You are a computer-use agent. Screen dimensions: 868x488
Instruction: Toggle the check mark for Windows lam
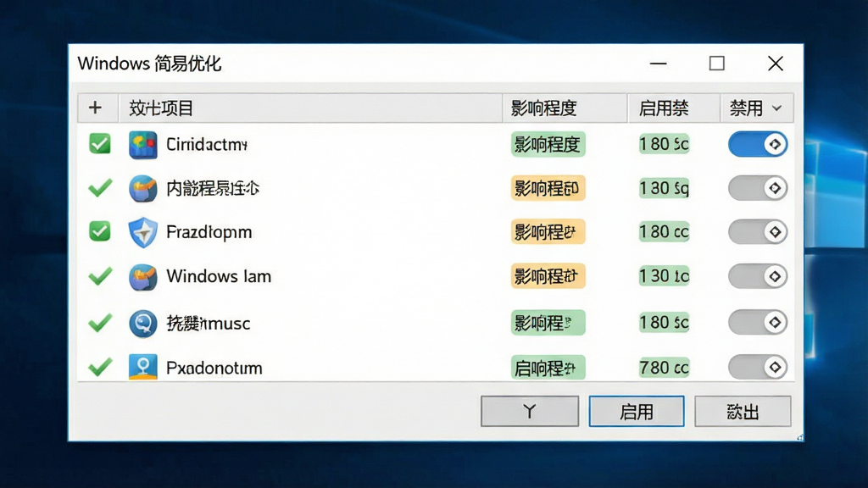click(x=100, y=275)
